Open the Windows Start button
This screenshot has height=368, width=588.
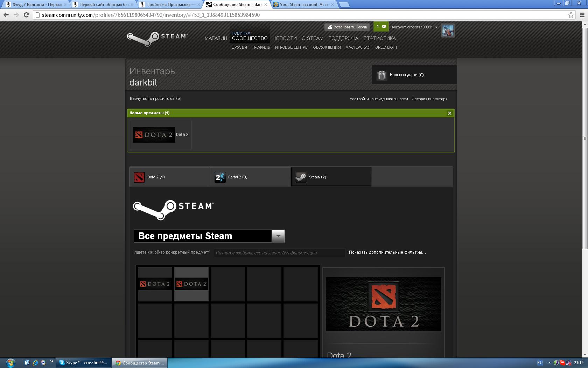pyautogui.click(x=10, y=363)
